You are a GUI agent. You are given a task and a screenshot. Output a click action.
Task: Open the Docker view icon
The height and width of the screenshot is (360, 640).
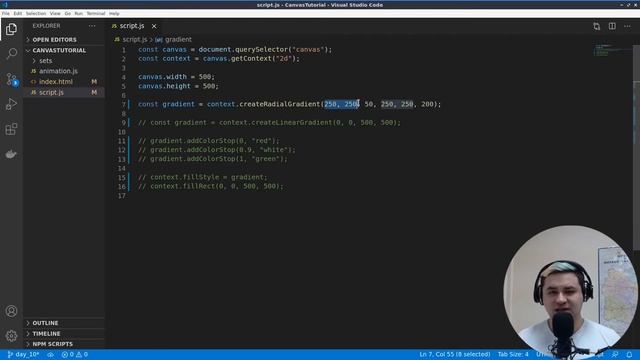point(11,154)
